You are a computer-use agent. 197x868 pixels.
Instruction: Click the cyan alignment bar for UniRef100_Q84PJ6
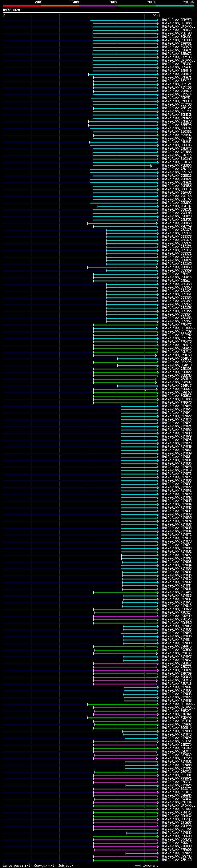pos(138,359)
